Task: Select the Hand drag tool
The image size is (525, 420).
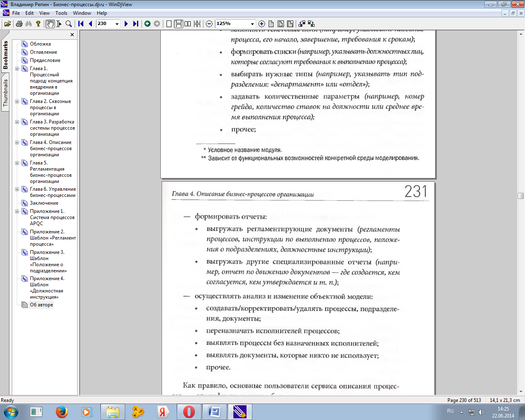Action: (50, 24)
